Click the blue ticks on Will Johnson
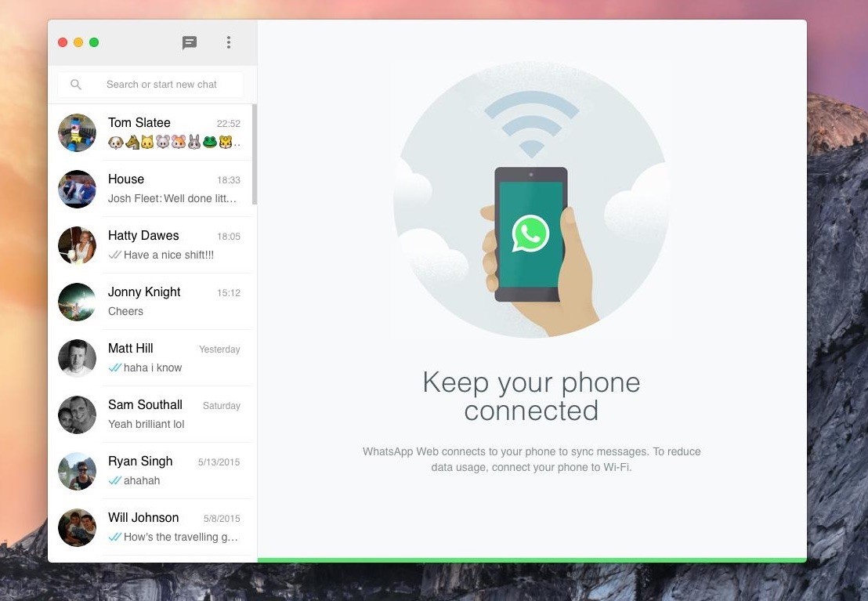 pos(114,538)
